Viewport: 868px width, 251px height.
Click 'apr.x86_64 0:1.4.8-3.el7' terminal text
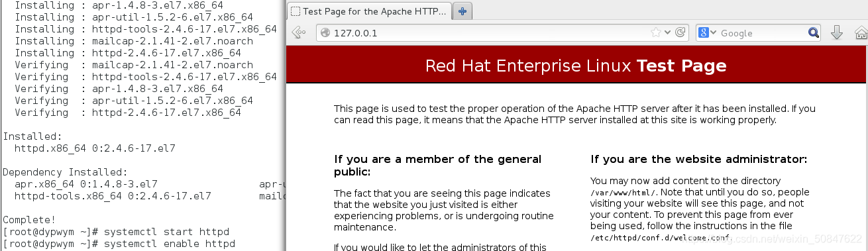point(86,184)
